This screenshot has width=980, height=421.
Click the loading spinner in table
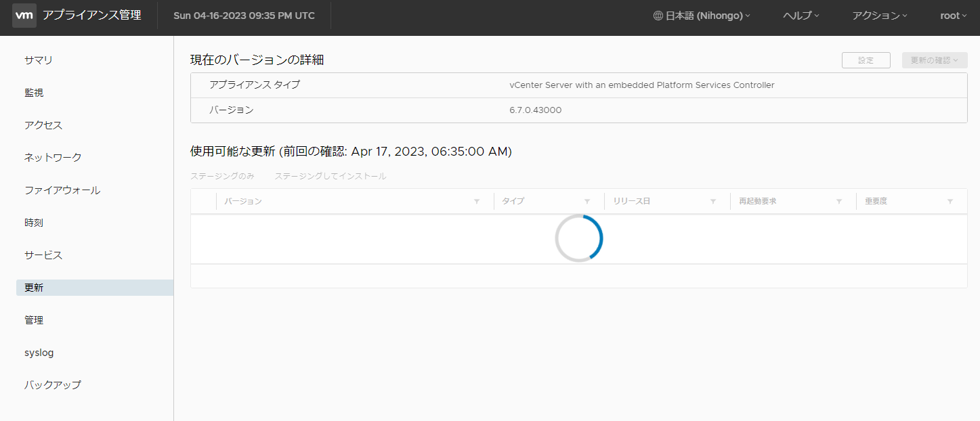tap(579, 238)
